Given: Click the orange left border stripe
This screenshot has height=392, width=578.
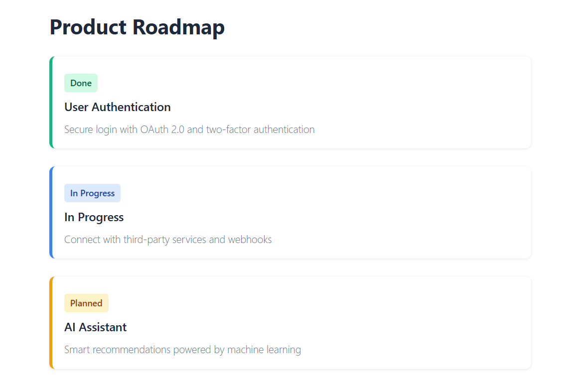Looking at the screenshot, I should pyautogui.click(x=51, y=323).
